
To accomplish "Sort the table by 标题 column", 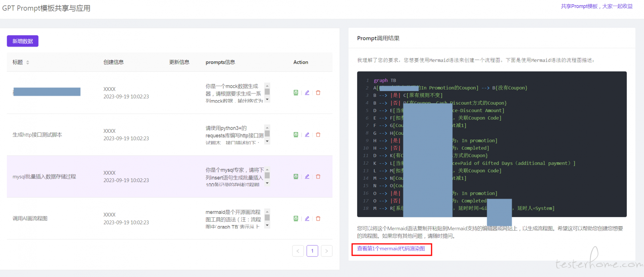I will click(28, 62).
